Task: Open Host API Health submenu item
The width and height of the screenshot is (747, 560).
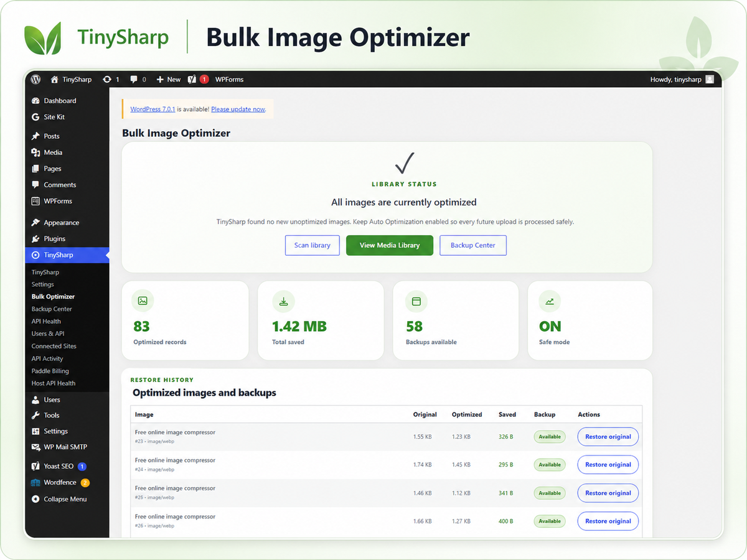Action: tap(54, 383)
